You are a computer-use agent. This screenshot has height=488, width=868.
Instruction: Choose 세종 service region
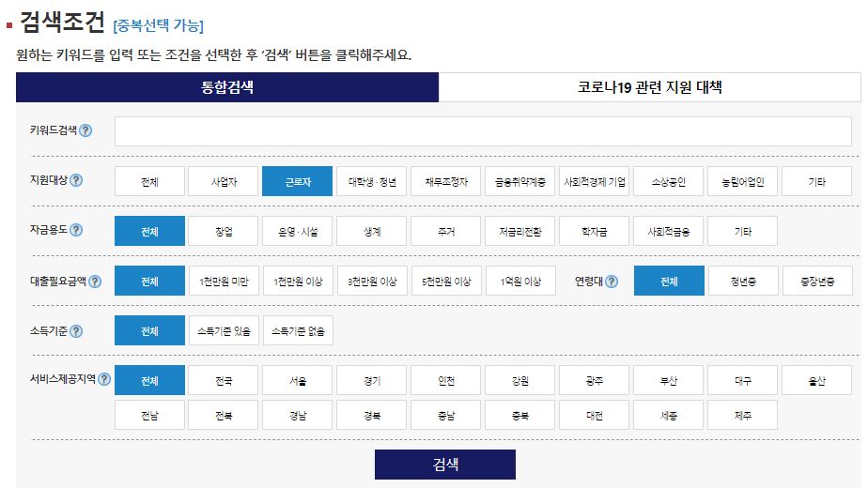[669, 415]
